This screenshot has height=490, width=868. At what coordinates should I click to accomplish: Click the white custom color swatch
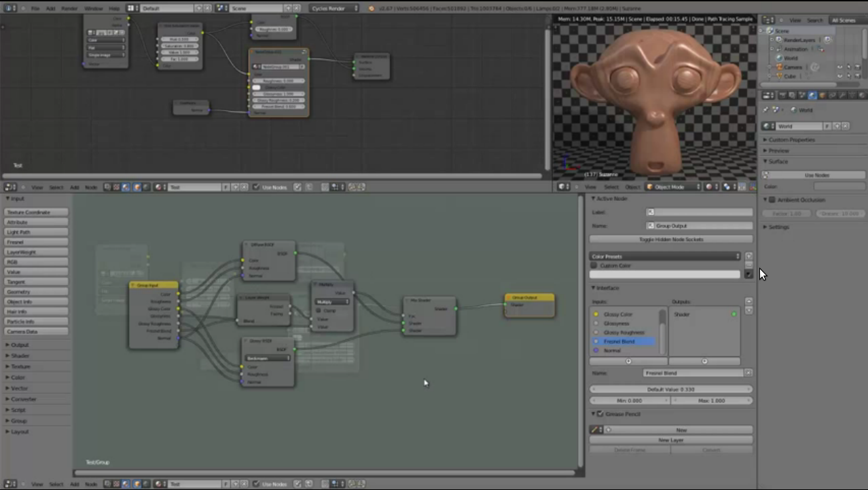(x=665, y=275)
